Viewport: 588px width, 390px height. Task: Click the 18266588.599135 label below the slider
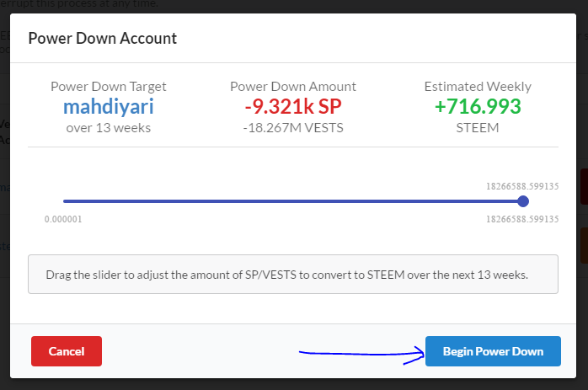[x=522, y=218]
